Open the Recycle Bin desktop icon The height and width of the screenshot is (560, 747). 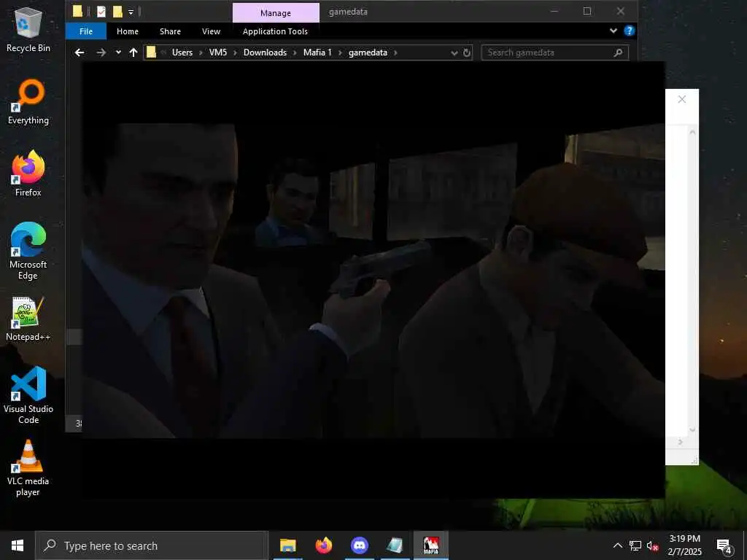(28, 29)
